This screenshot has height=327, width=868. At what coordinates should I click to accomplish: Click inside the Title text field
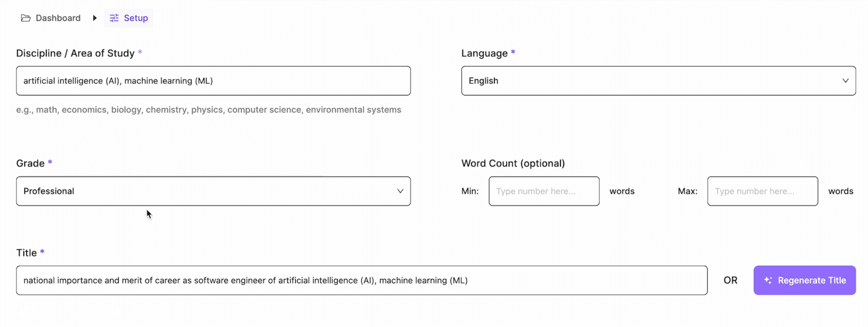(x=361, y=280)
